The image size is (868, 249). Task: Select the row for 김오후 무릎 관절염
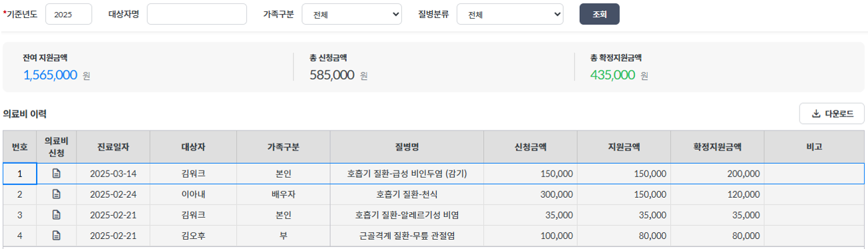point(433,236)
